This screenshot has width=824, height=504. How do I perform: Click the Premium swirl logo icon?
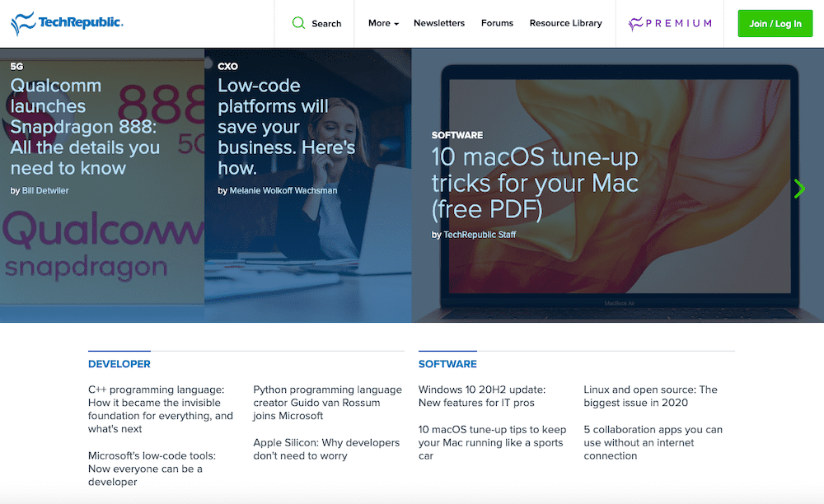click(x=635, y=24)
